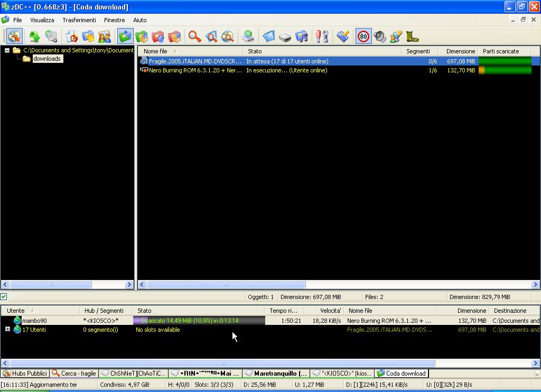Switch to the Cerca - fragile tab
The height and width of the screenshot is (392, 541).
click(74, 374)
